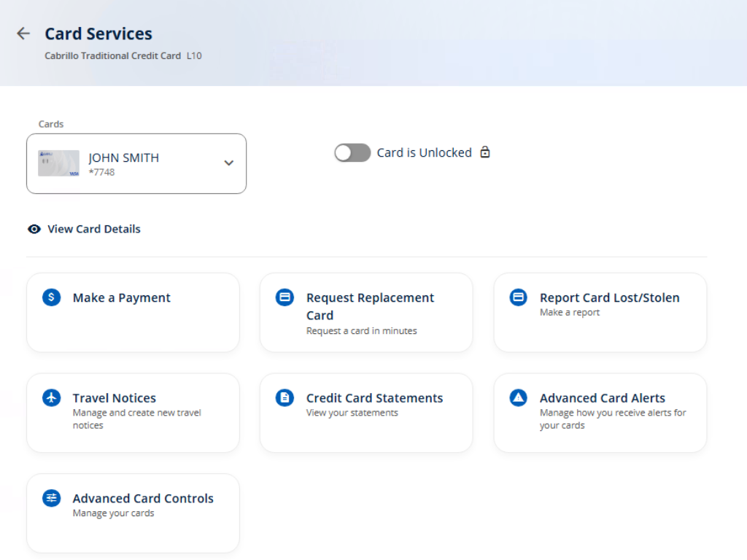This screenshot has height=560, width=747.
Task: Click the triangle Advanced Card Alerts icon
Action: (x=518, y=397)
